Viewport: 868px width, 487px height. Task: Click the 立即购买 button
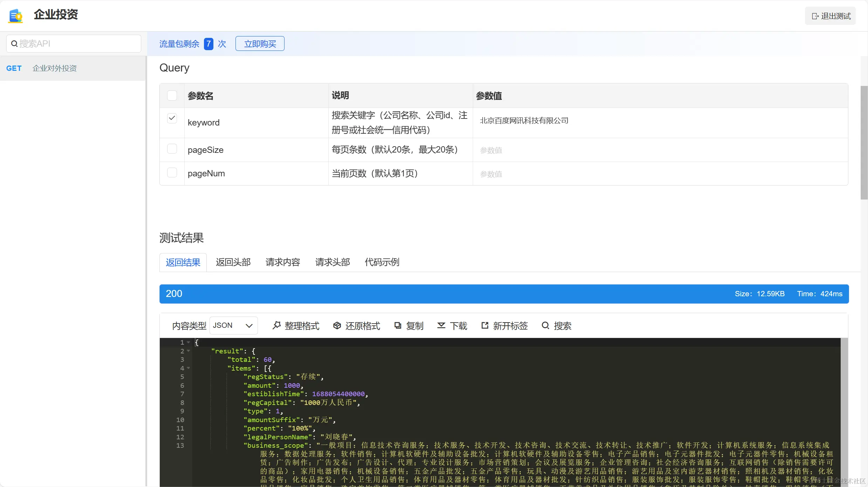(260, 44)
